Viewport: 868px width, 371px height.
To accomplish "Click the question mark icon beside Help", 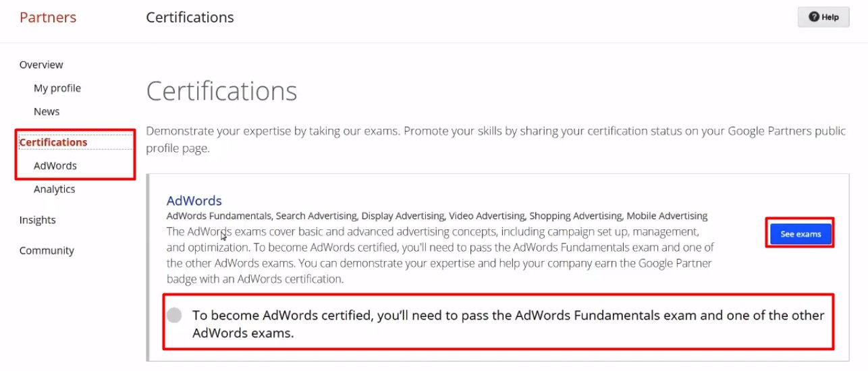I will coord(814,17).
